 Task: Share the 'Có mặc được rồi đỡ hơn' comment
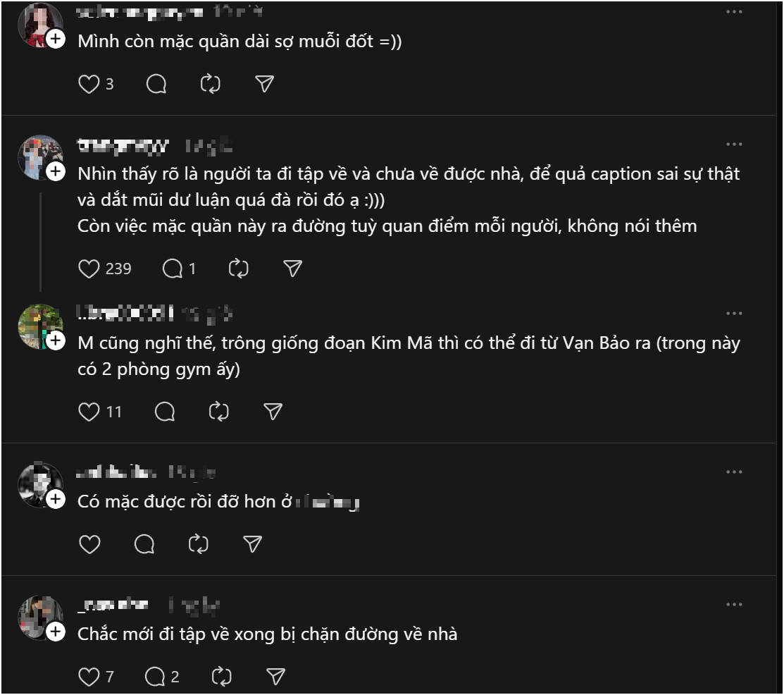pyautogui.click(x=253, y=544)
